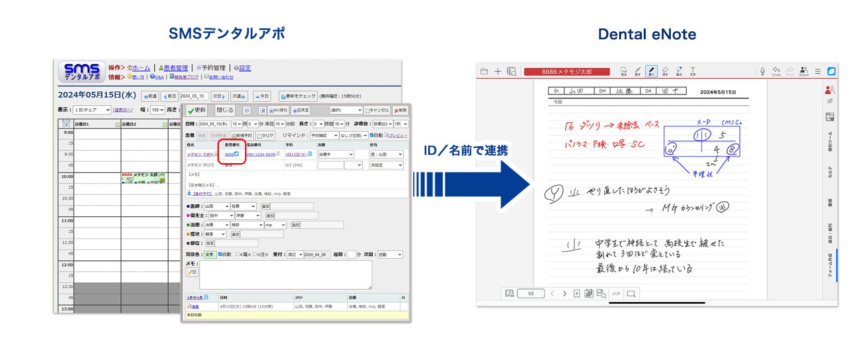The height and width of the screenshot is (338, 868).
Task: Click the 背景色 変更 color button
Action: coord(210,254)
